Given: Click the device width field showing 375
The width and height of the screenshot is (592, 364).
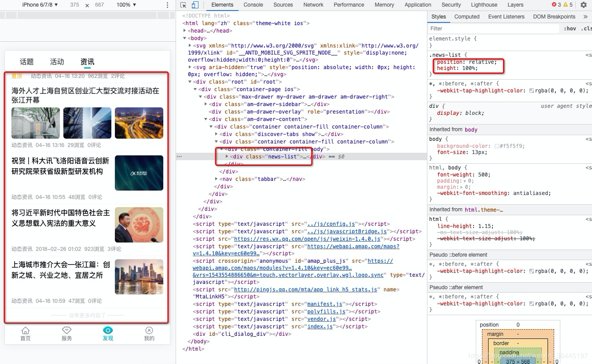Looking at the screenshot, I should [x=74, y=5].
